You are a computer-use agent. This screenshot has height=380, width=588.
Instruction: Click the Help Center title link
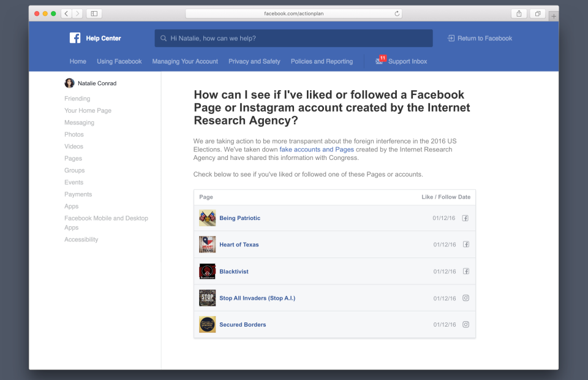(104, 38)
